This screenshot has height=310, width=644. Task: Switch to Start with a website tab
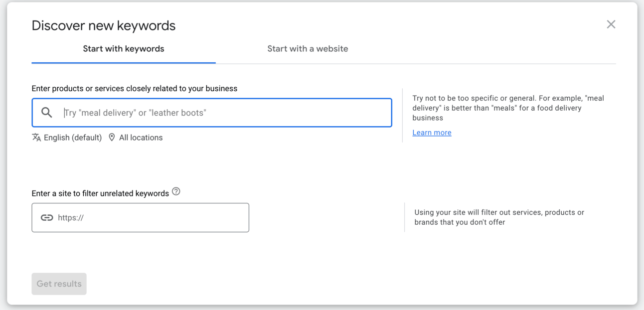coord(308,49)
